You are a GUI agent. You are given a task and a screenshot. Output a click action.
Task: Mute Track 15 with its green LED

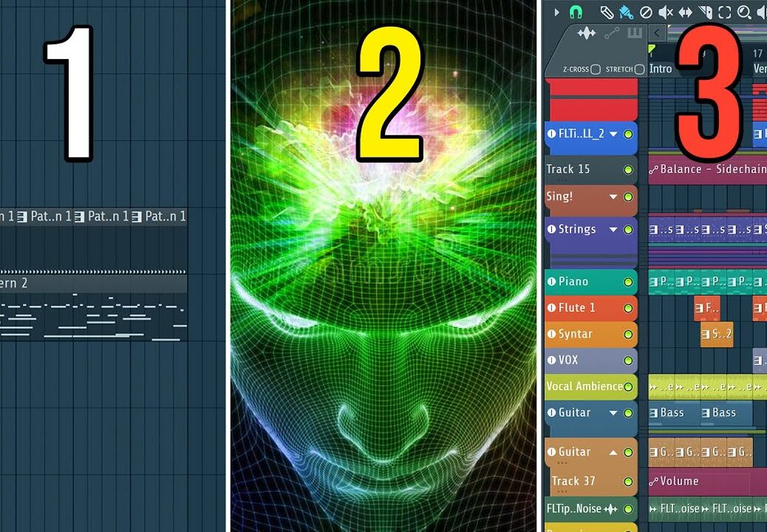point(629,170)
